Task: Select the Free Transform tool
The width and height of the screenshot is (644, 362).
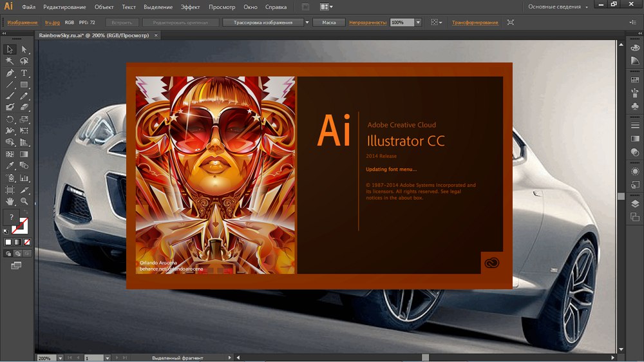Action: coord(24,131)
